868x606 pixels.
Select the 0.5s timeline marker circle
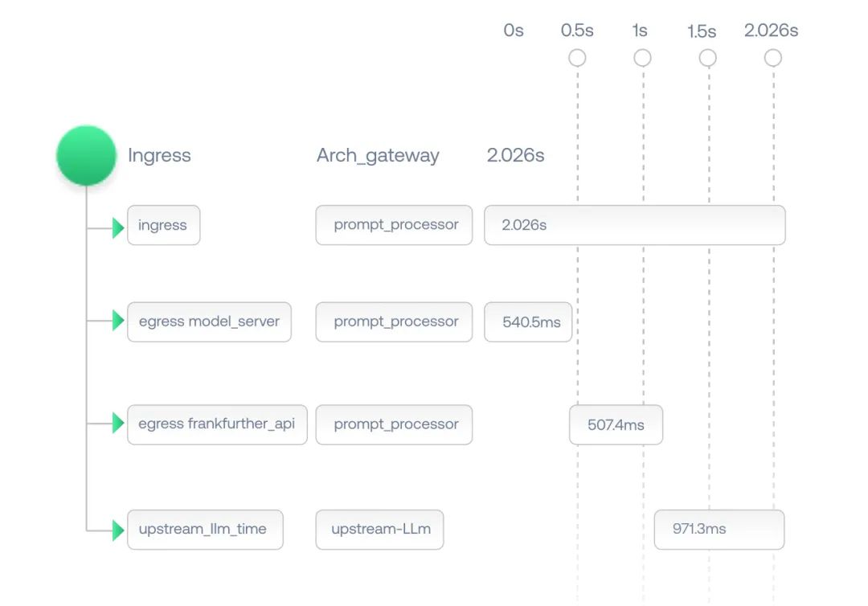(x=577, y=58)
